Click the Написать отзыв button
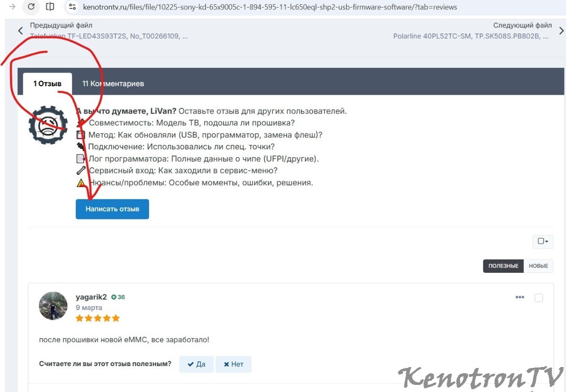This screenshot has height=392, width=566. click(x=112, y=209)
